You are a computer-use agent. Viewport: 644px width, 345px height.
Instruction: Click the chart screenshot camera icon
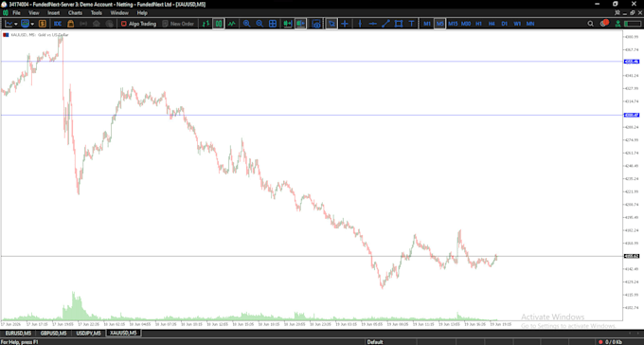tap(315, 24)
